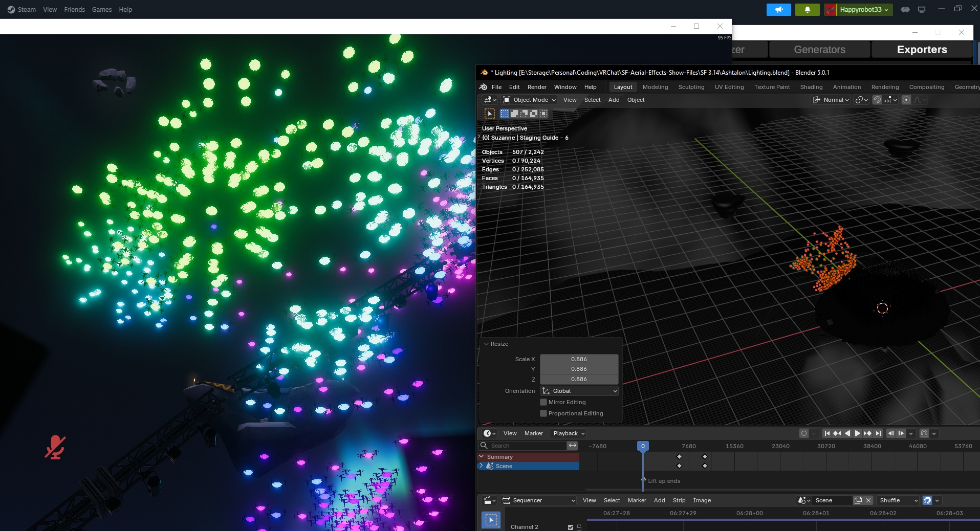Enable proportional editing circle icon in header
The height and width of the screenshot is (531, 980).
pos(906,100)
